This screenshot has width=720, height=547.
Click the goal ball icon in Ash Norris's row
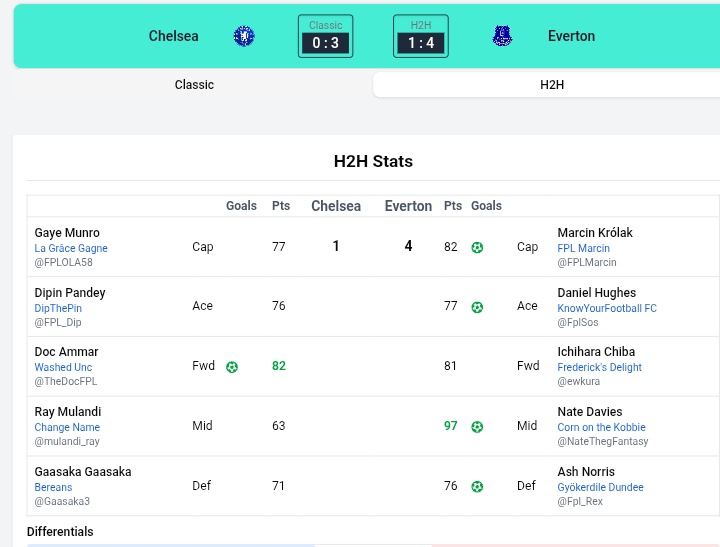point(477,486)
